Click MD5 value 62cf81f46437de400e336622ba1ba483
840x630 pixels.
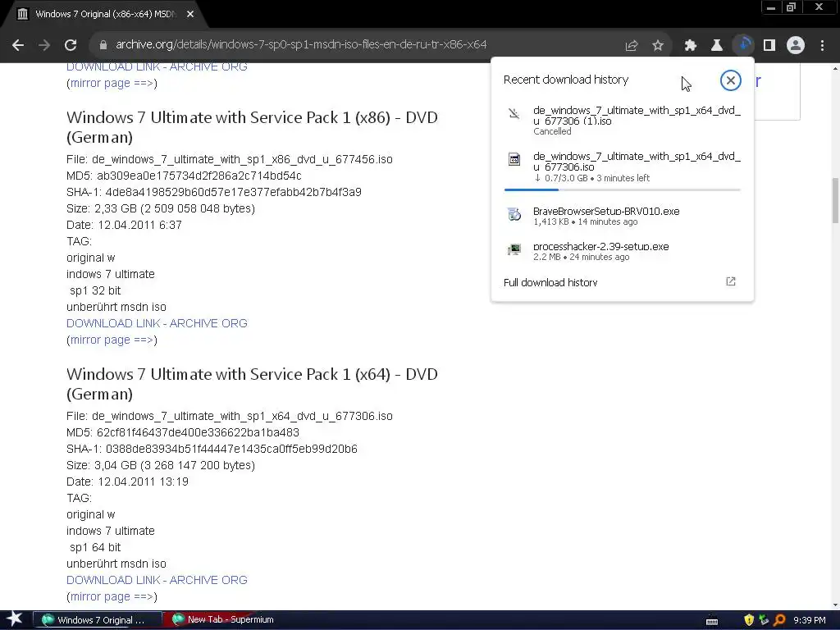pos(198,432)
